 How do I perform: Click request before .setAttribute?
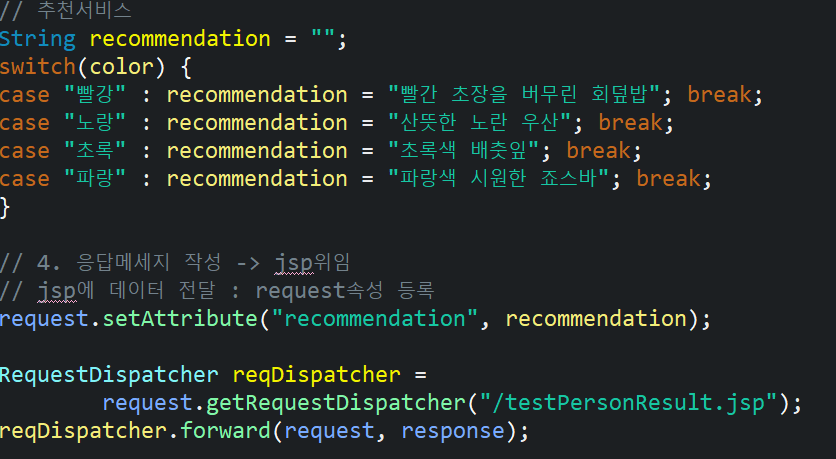click(x=44, y=319)
